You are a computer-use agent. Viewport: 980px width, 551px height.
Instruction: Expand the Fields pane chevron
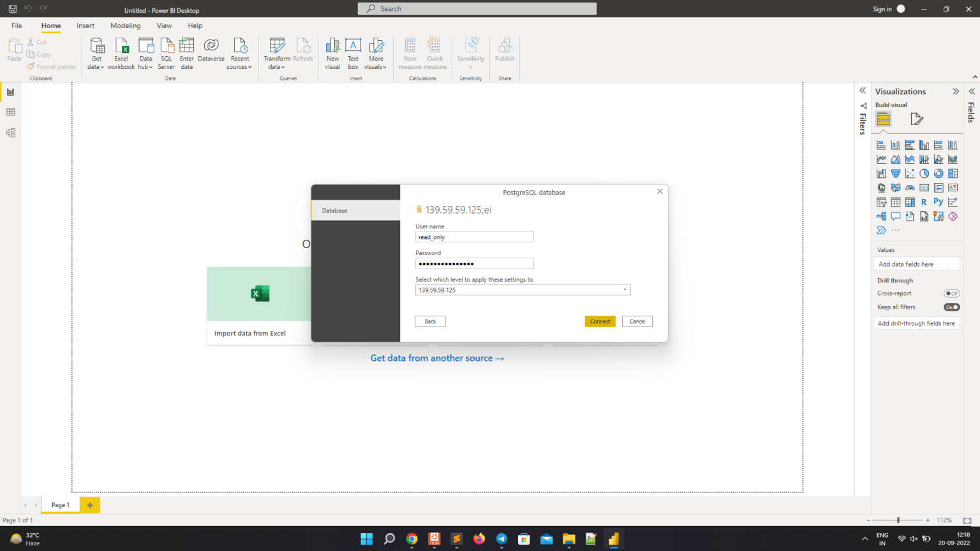coord(972,91)
